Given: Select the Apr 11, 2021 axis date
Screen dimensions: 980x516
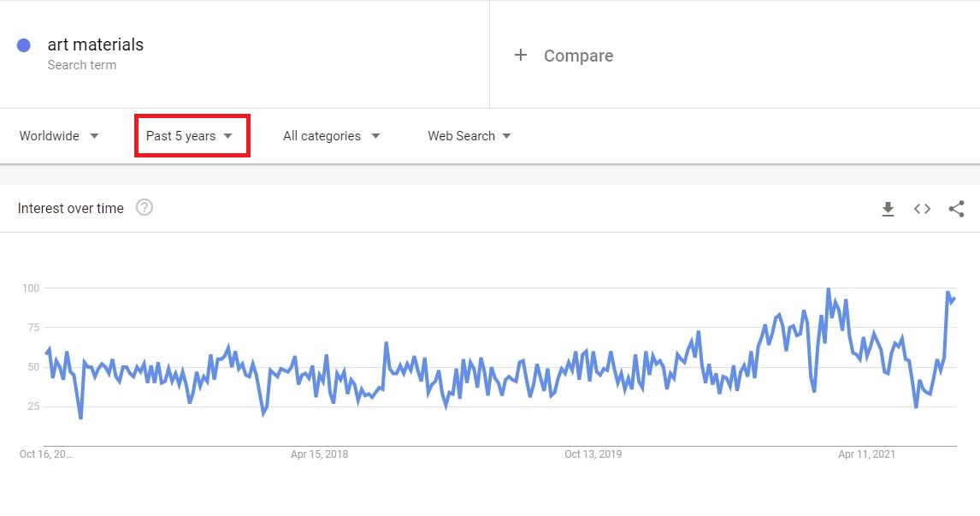Looking at the screenshot, I should point(867,454).
